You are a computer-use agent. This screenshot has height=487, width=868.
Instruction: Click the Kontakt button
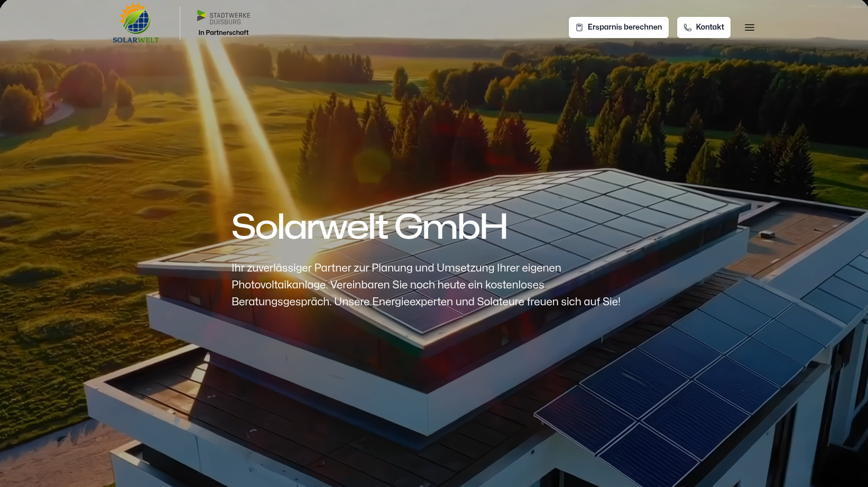tap(704, 27)
